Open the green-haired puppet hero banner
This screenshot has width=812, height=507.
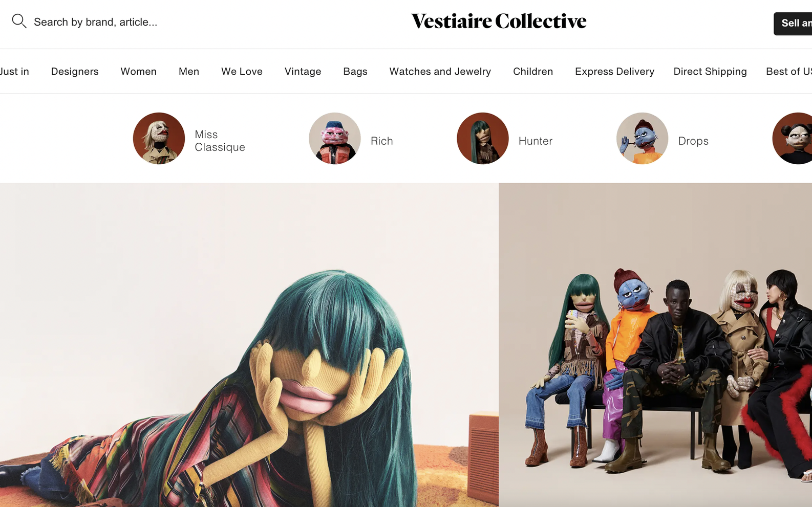pyautogui.click(x=249, y=345)
